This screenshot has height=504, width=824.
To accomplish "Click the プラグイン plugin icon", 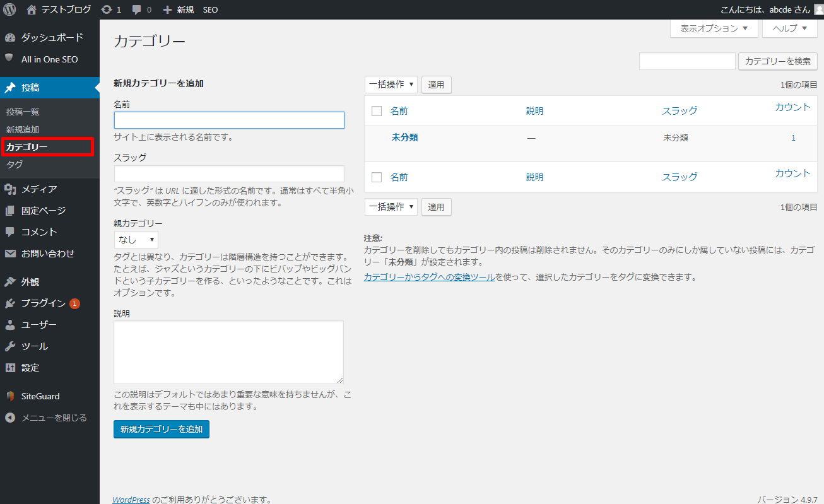I will (9, 303).
